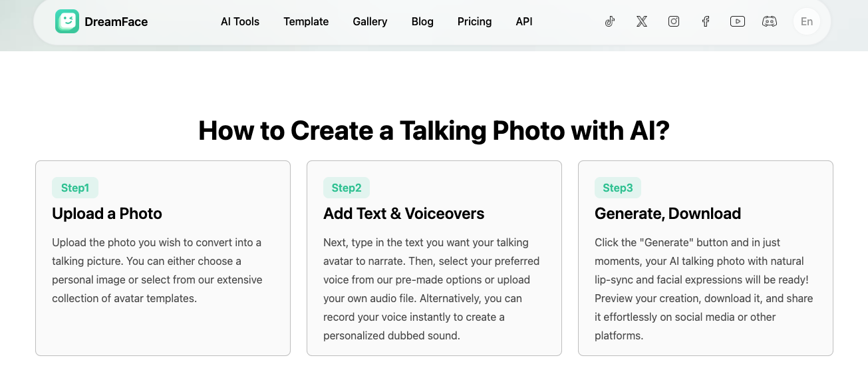Open the Gallery page
The width and height of the screenshot is (868, 382).
(370, 21)
